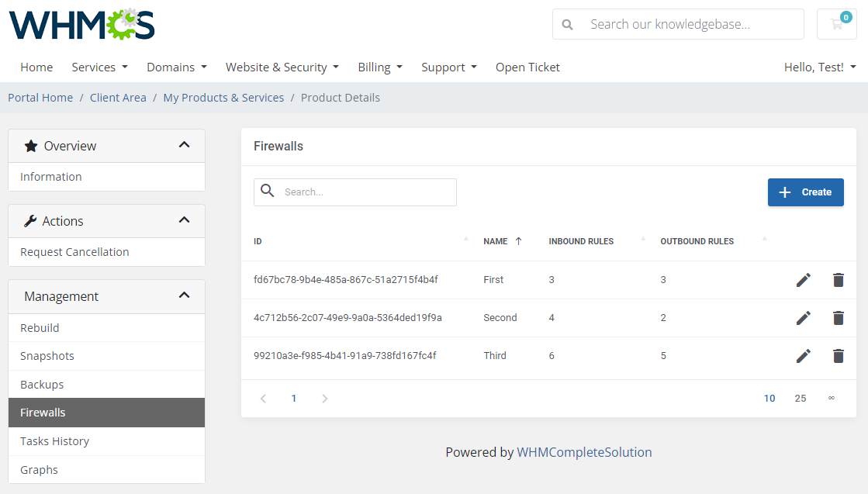The width and height of the screenshot is (868, 494).
Task: Select Home from the navigation bar
Action: pyautogui.click(x=36, y=67)
